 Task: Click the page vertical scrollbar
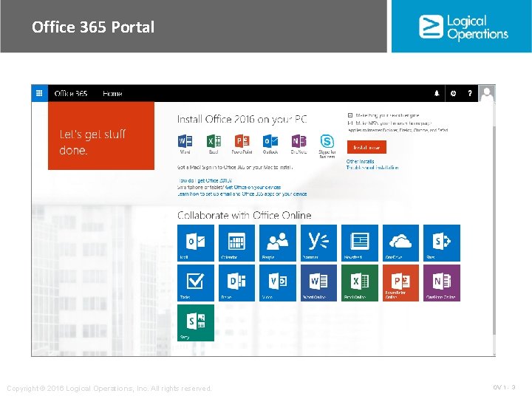point(494,229)
